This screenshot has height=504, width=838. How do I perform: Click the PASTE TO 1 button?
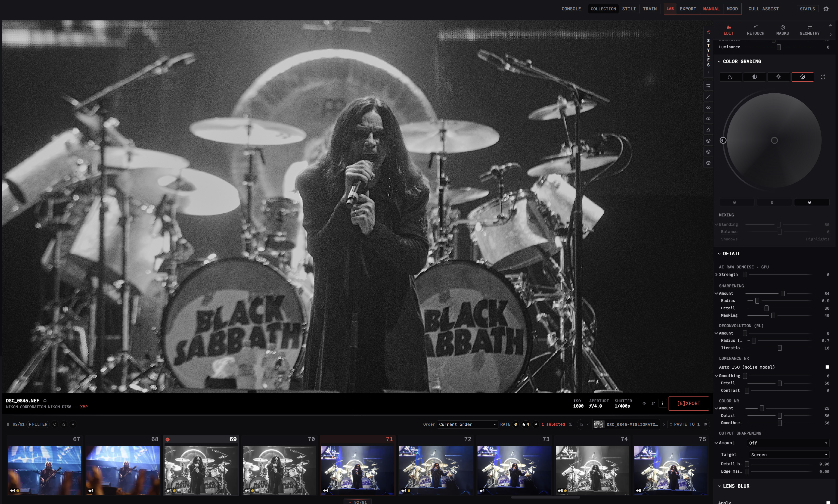click(x=684, y=425)
